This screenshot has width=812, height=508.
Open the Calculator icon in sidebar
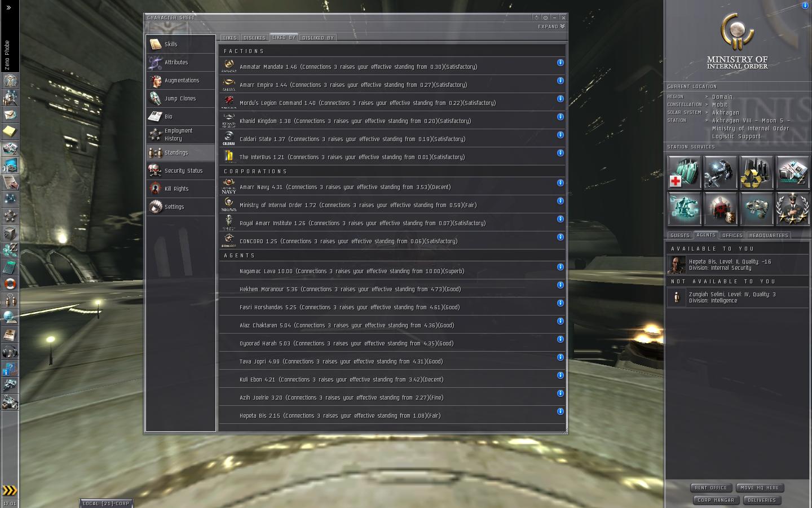click(x=10, y=267)
